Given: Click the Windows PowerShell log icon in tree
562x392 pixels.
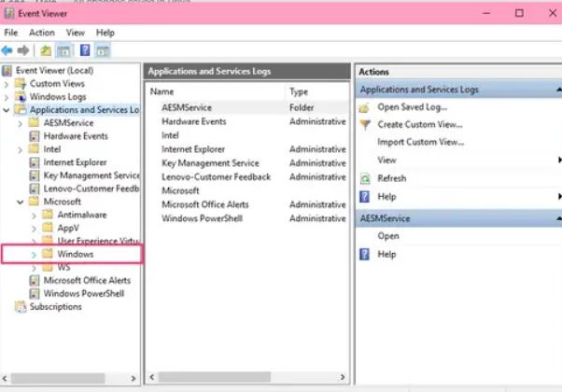Looking at the screenshot, I should coord(35,294).
